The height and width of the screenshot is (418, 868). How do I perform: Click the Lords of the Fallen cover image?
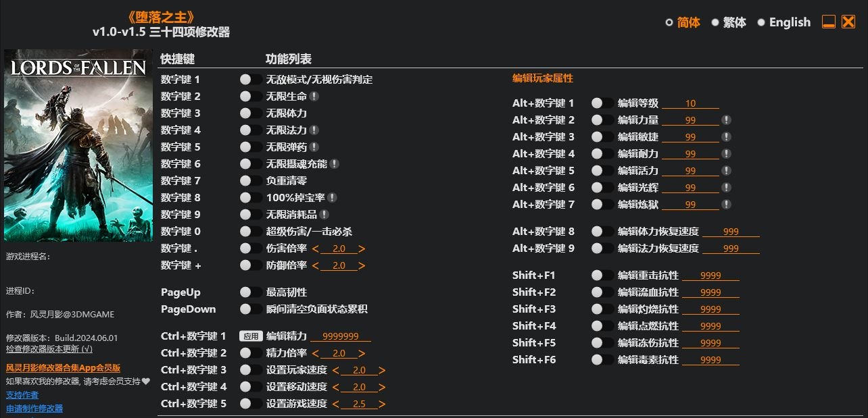[x=78, y=145]
